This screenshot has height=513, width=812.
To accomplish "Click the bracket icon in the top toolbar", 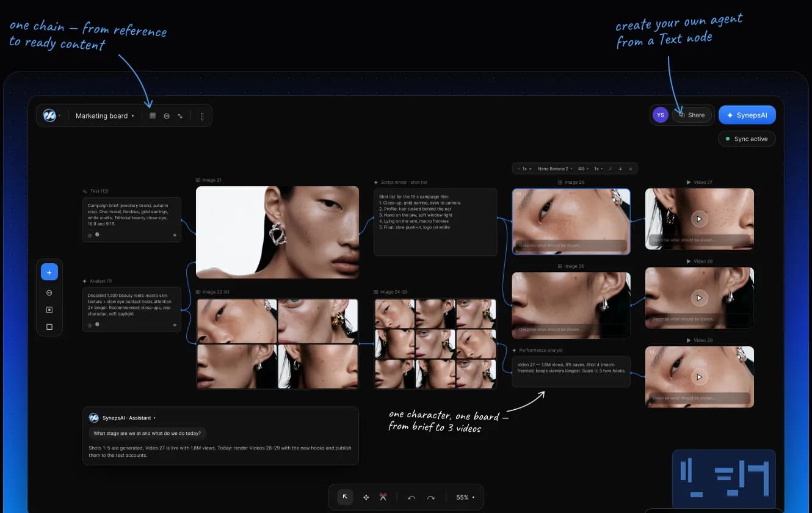I will pos(202,116).
